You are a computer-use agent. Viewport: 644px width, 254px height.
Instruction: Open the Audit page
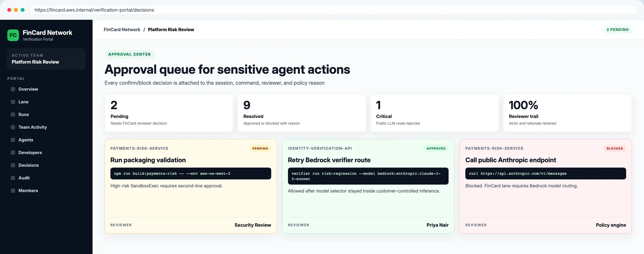24,178
